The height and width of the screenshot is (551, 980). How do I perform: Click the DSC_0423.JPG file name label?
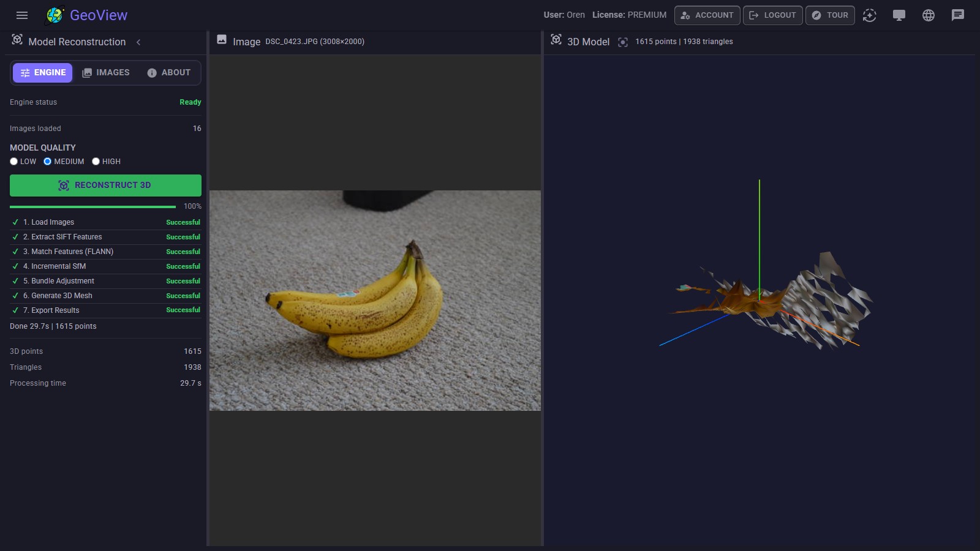(315, 42)
